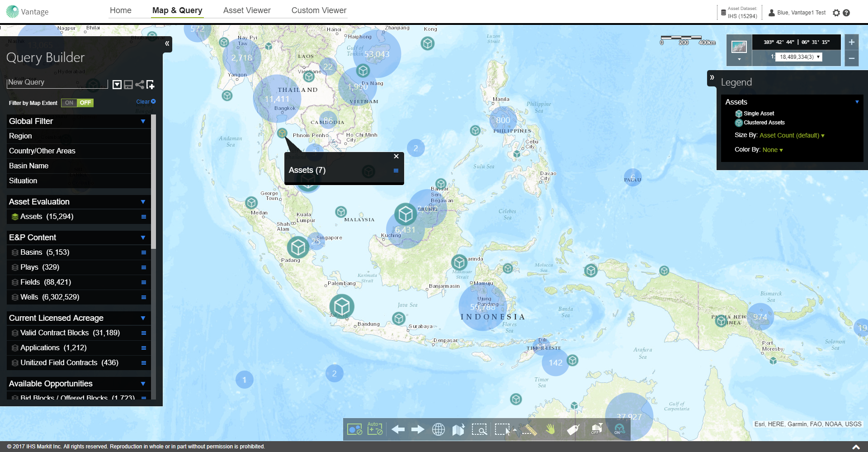Collapse the Global Filter section
Image resolution: width=868 pixels, height=452 pixels.
(x=143, y=121)
